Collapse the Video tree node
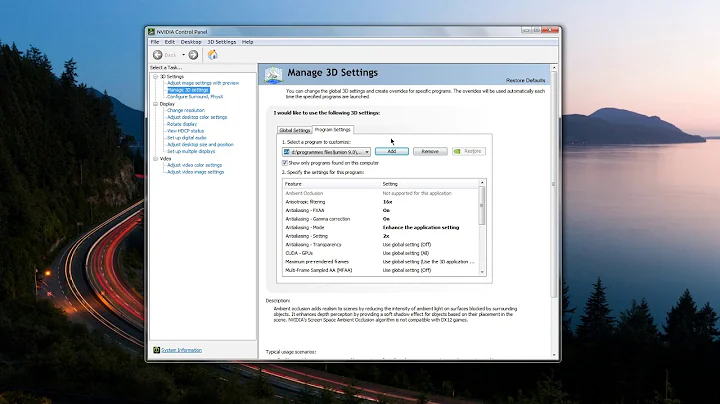 [155, 159]
